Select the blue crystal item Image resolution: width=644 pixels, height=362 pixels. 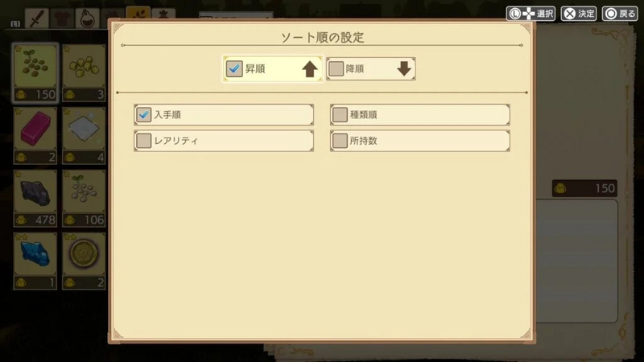coord(35,261)
